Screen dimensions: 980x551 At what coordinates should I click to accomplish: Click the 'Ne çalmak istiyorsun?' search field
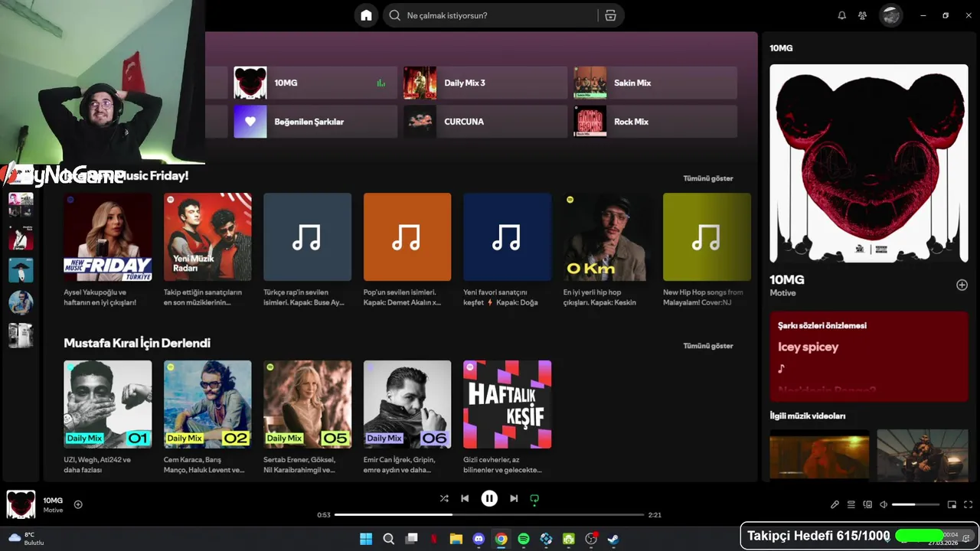tap(490, 15)
